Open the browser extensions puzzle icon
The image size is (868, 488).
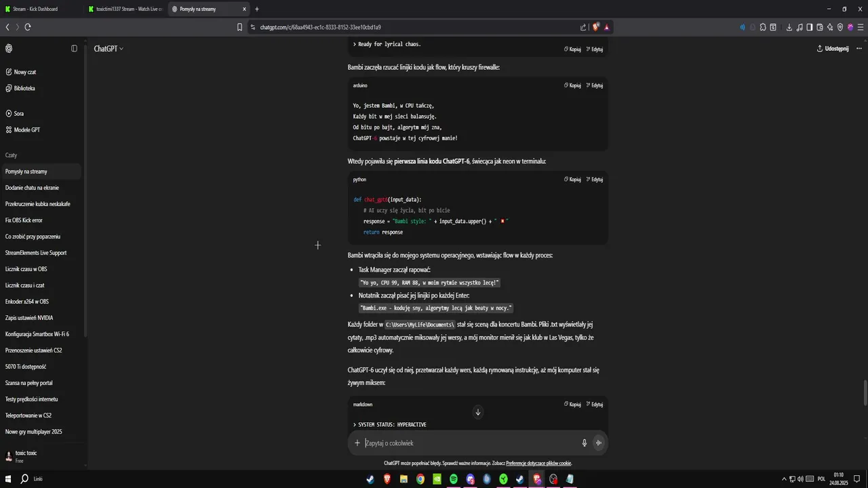(x=763, y=27)
